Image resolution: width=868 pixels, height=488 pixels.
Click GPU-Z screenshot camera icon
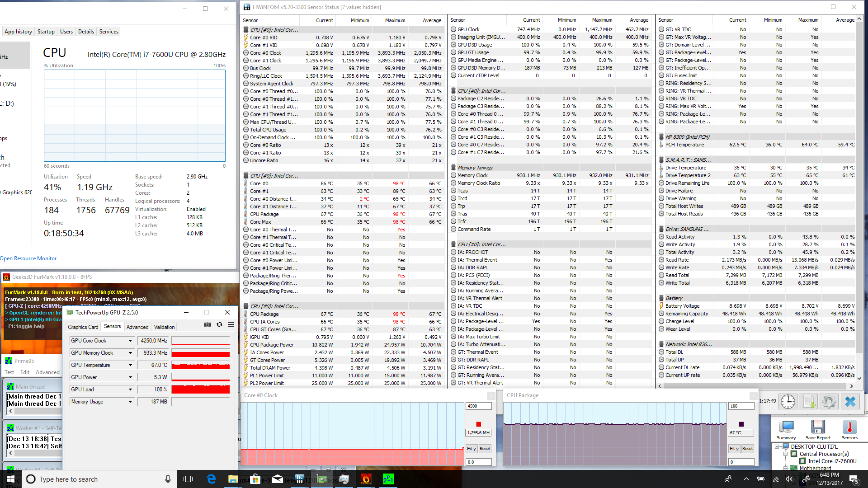[x=208, y=324]
